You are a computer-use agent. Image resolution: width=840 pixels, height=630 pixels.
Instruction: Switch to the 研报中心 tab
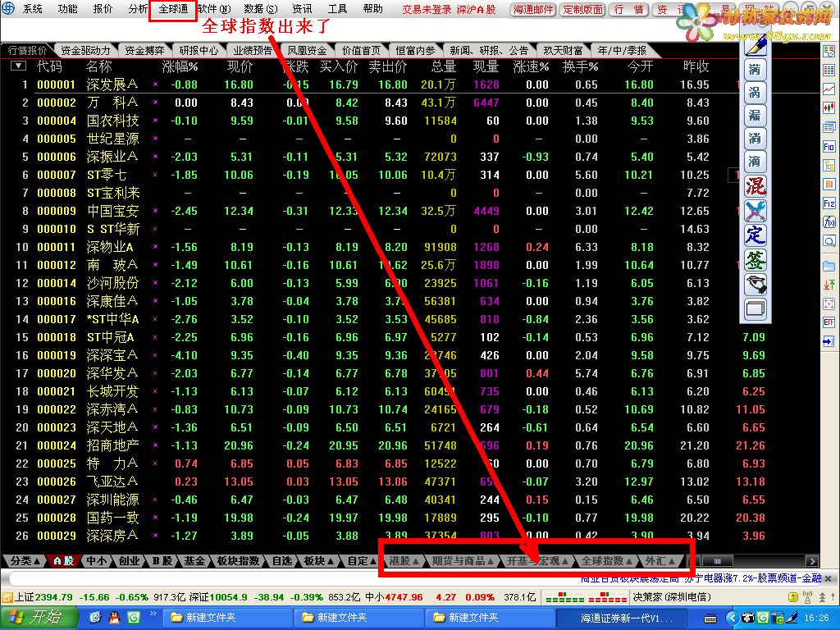tap(199, 50)
